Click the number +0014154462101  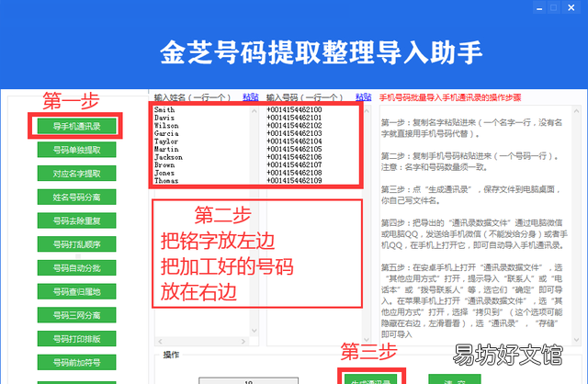pos(294,118)
